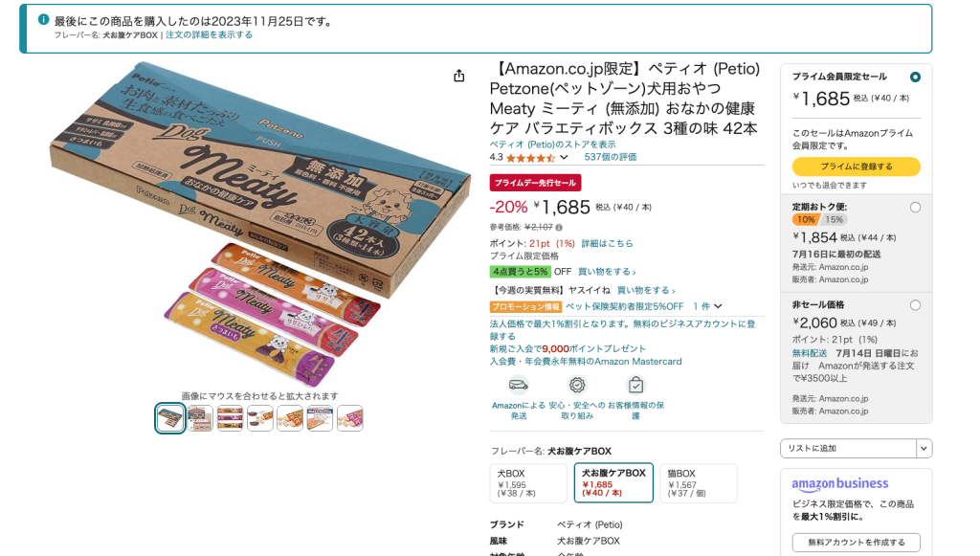980x556 pixels.
Task: Click the star rating icons
Action: 530,158
